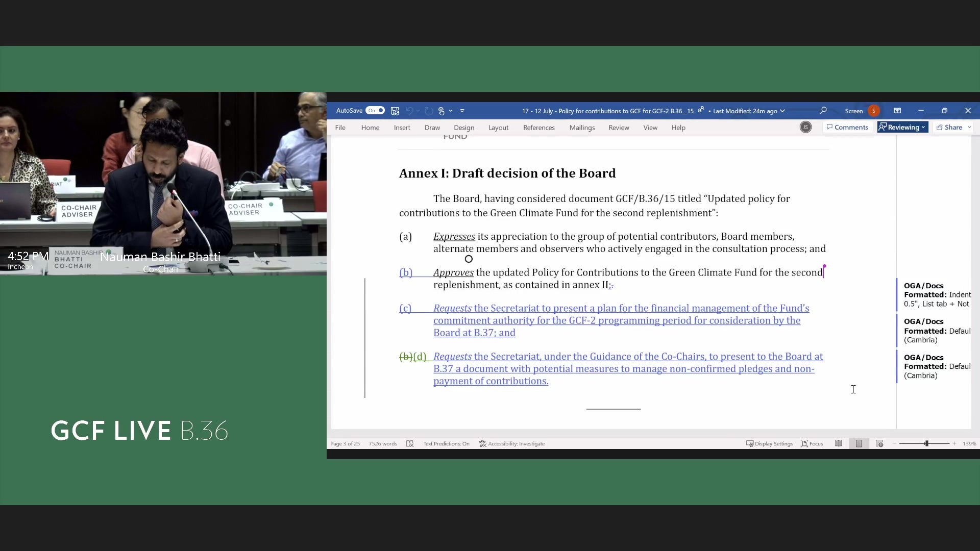Expand the Last Modified dropdown chevron

coord(782,111)
